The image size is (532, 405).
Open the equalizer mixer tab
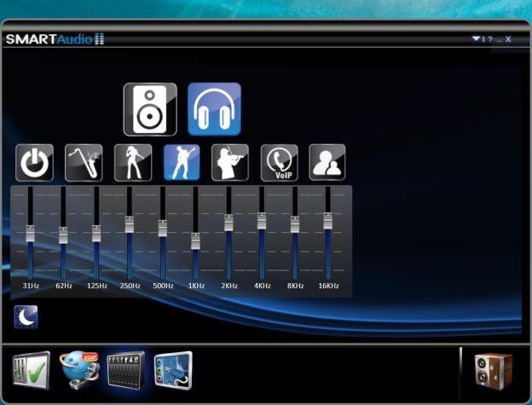125,371
